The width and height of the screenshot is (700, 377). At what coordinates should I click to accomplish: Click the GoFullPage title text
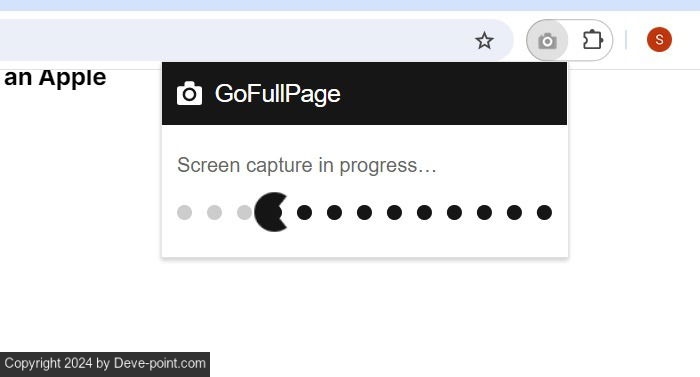pyautogui.click(x=278, y=94)
